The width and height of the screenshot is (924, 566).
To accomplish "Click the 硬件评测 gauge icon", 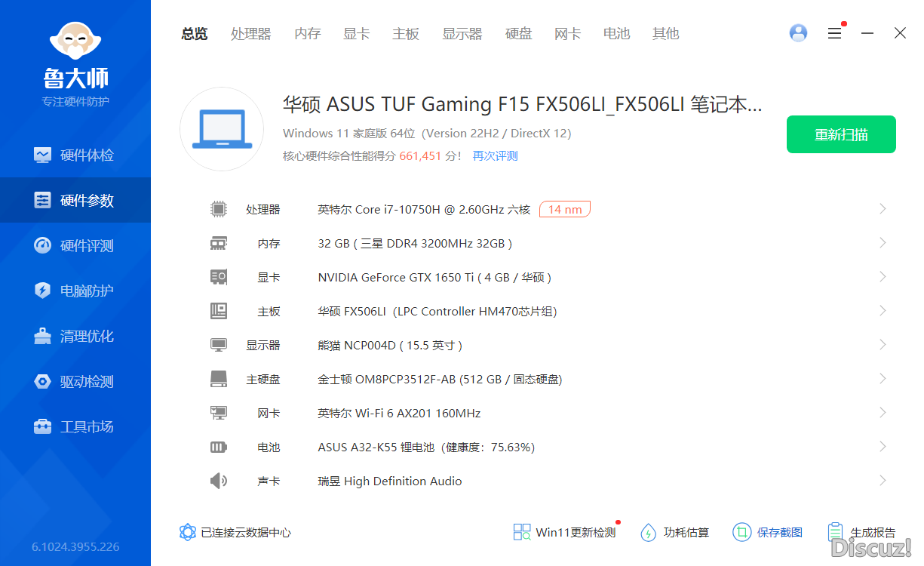I will coord(42,245).
